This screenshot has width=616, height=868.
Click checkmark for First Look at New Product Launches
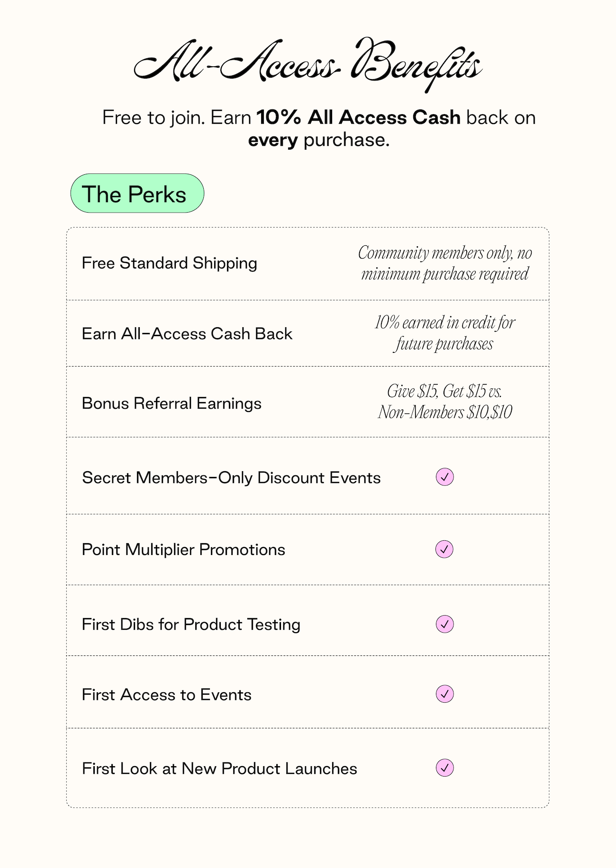[x=444, y=768]
